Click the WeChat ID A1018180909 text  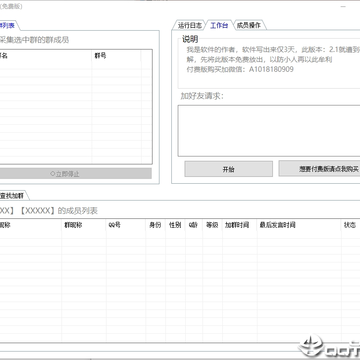271,69
